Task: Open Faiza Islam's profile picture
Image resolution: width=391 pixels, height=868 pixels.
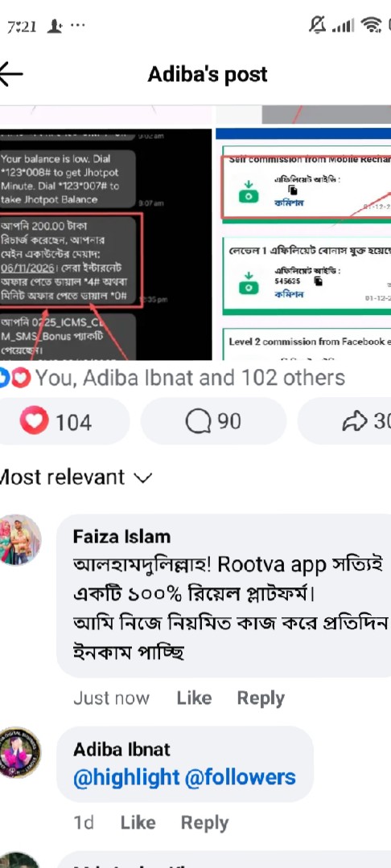Action: pyautogui.click(x=20, y=539)
